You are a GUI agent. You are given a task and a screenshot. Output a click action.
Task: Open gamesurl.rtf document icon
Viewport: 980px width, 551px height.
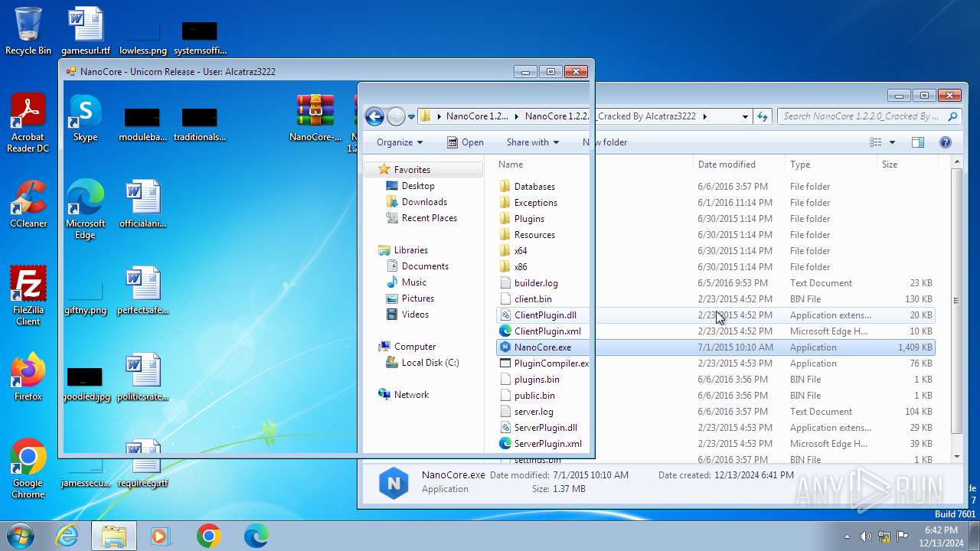pyautogui.click(x=86, y=31)
